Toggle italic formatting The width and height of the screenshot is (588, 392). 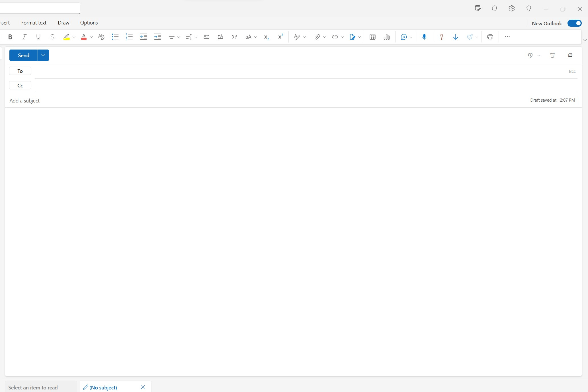coord(24,37)
